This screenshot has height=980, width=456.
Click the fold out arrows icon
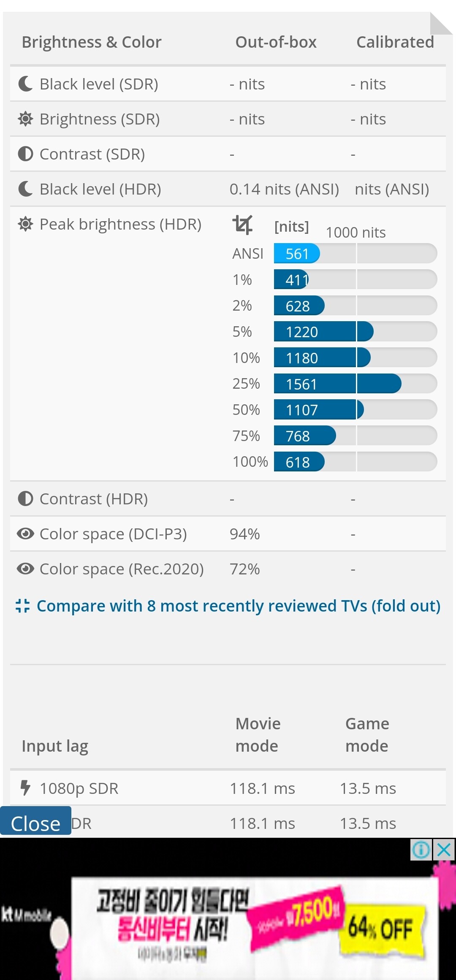point(23,606)
